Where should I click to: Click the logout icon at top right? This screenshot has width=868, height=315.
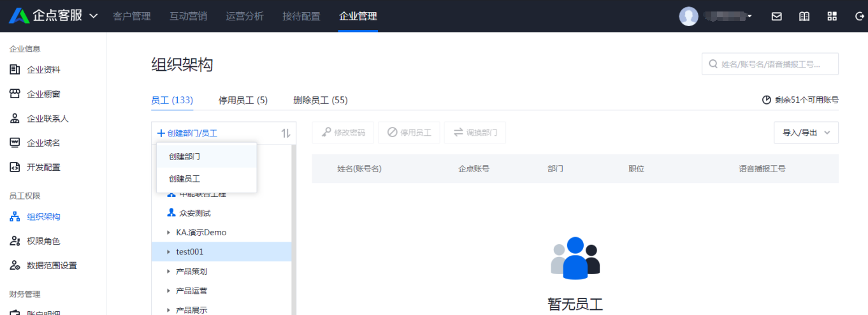click(858, 17)
